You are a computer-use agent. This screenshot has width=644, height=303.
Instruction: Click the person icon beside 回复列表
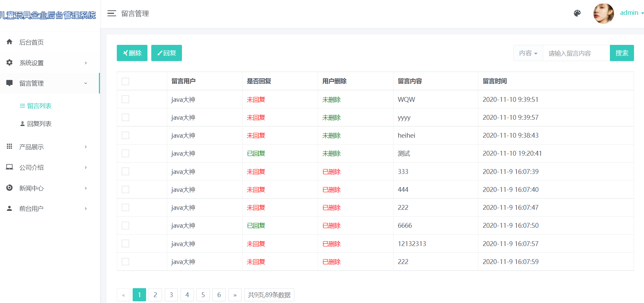tap(22, 124)
